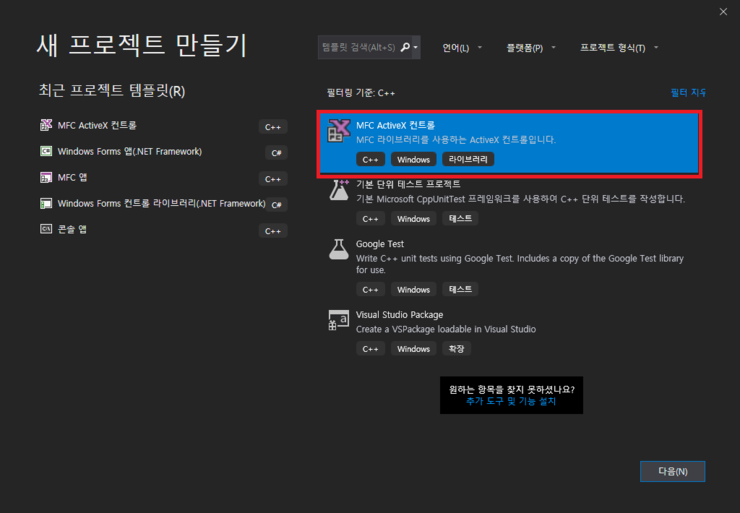Click Windows tag under Visual Studio Package
Screen dimensions: 740x513
(413, 349)
